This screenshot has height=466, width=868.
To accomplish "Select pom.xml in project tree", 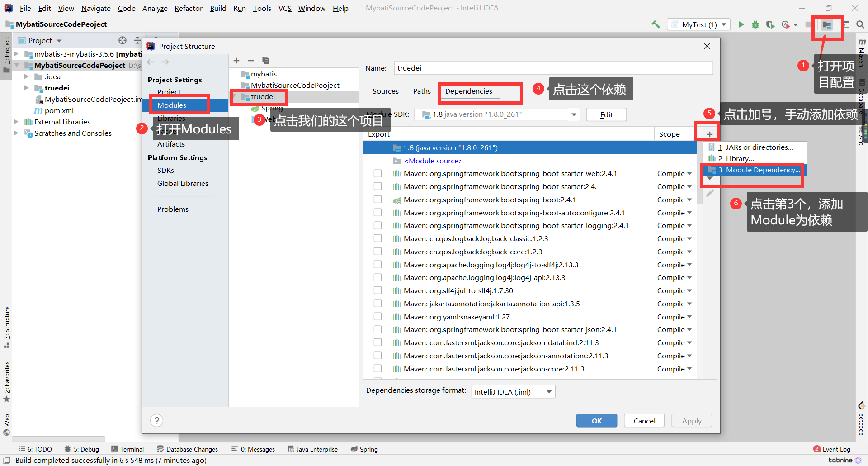I will pyautogui.click(x=59, y=110).
